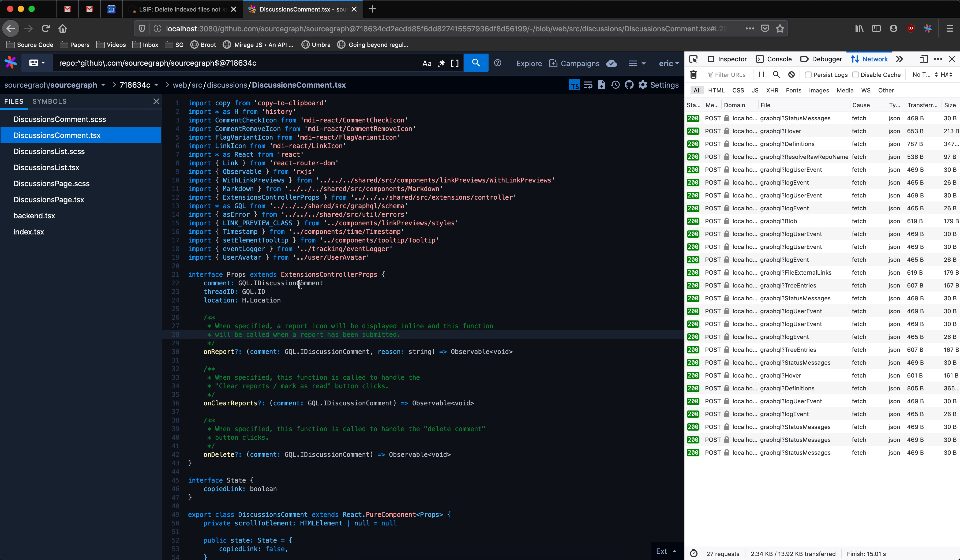Open file history clock icon

pyautogui.click(x=615, y=85)
